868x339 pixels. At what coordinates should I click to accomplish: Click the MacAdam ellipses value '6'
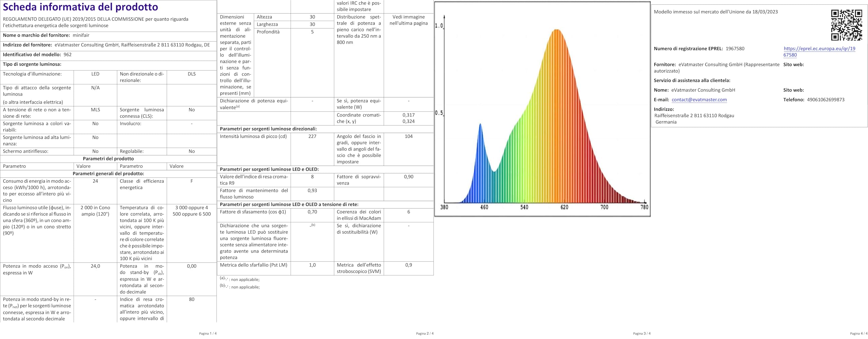tap(409, 212)
